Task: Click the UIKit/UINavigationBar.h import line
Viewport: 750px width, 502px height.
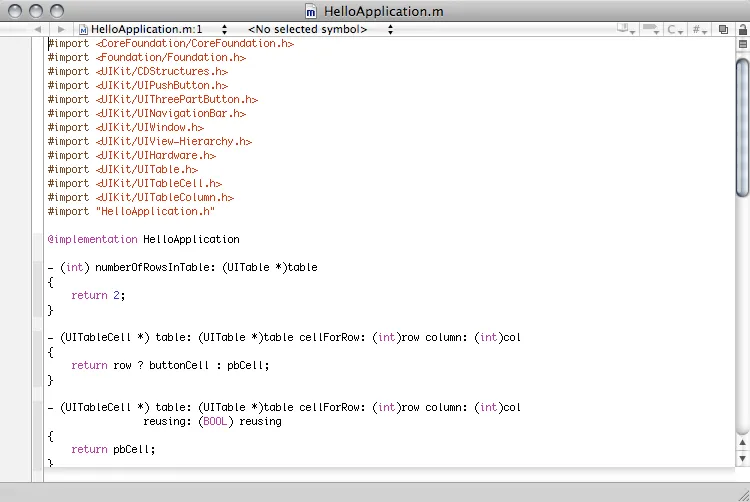Action: [x=147, y=113]
